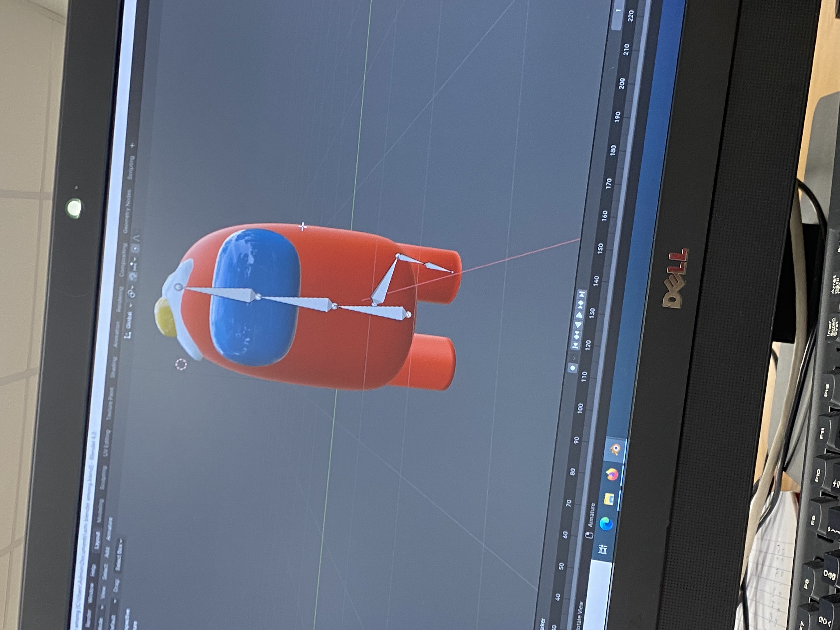Open the Texture Paint workspace tab
This screenshot has width=840, height=630.
point(110,404)
